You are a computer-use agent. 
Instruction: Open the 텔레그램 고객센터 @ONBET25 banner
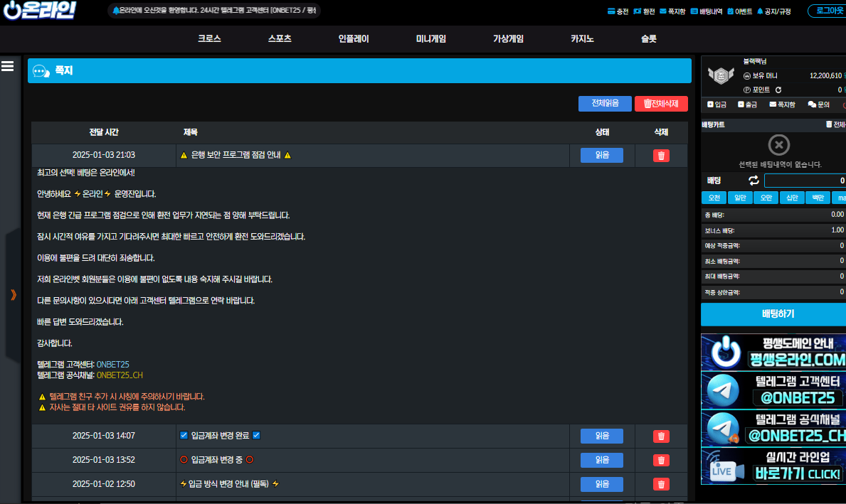point(773,390)
